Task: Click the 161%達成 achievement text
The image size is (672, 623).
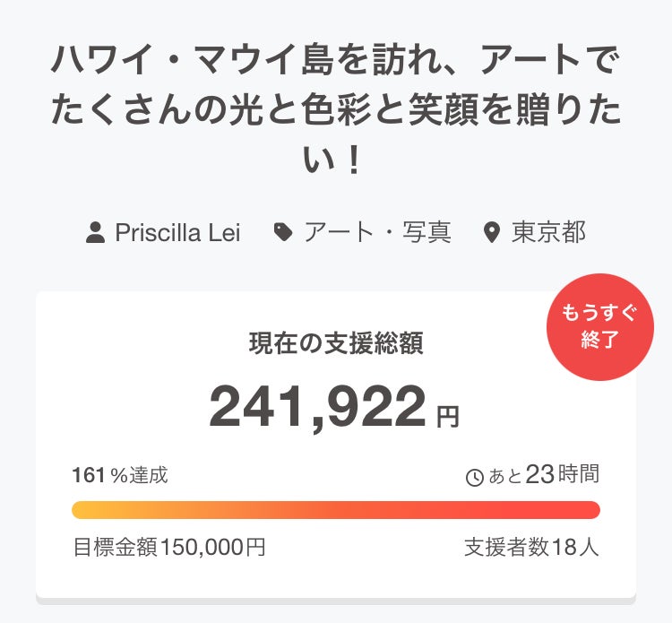Action: click(x=119, y=475)
